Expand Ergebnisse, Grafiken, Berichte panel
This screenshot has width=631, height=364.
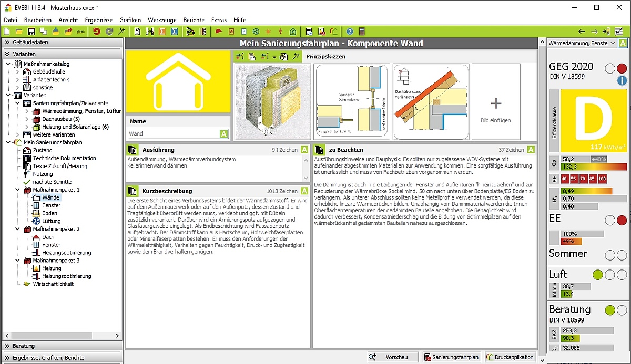(63, 358)
